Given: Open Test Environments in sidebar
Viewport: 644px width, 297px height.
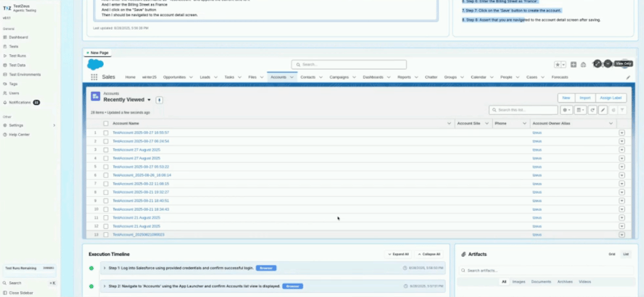Looking at the screenshot, I should pyautogui.click(x=25, y=75).
